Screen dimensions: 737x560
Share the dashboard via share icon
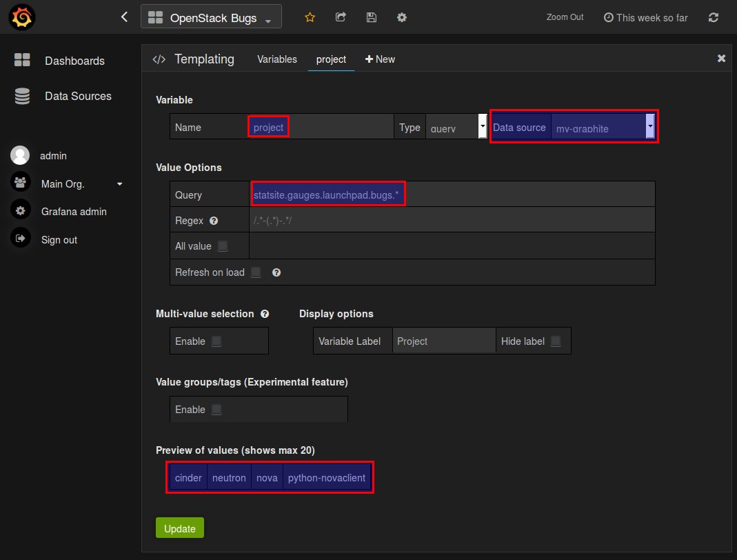pos(341,17)
